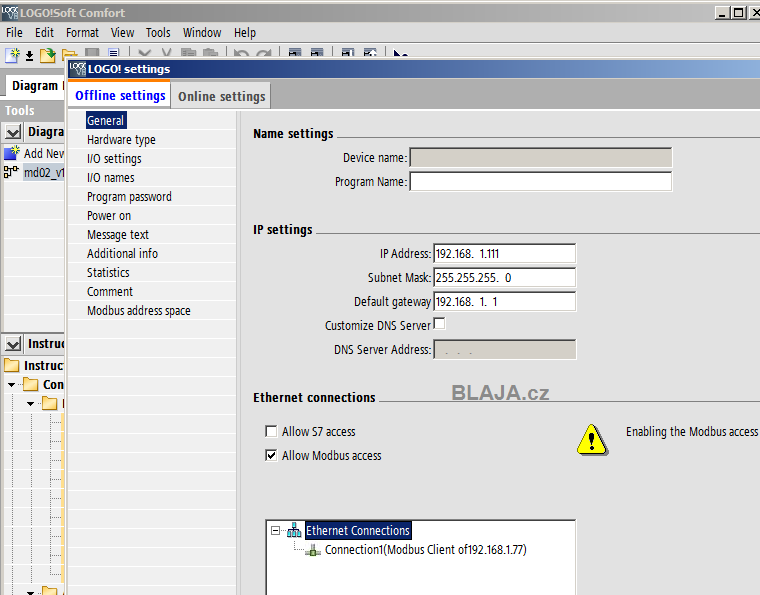Click the yellow warning triangle icon
Viewport: 760px width, 595px height.
[x=592, y=440]
